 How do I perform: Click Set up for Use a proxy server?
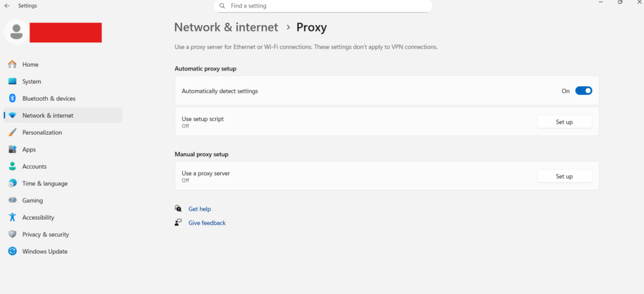564,176
